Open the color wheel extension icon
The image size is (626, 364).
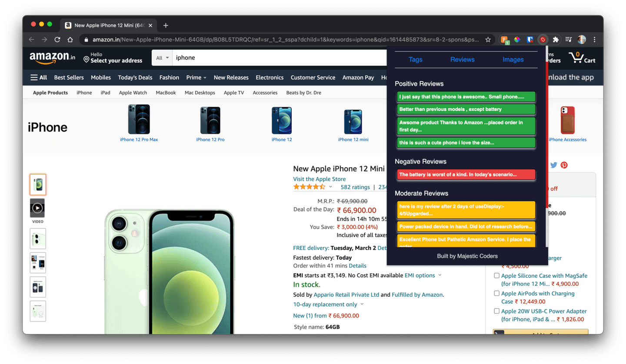click(x=517, y=40)
